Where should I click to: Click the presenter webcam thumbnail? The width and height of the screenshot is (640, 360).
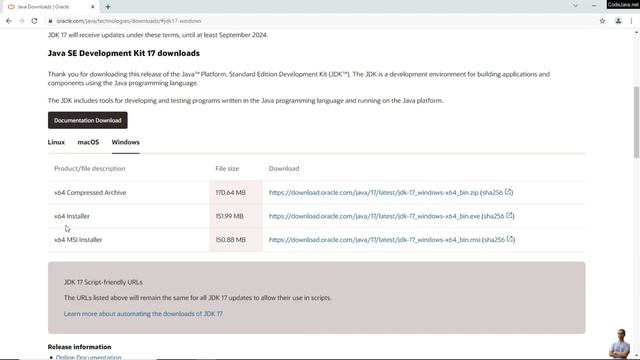(x=620, y=343)
